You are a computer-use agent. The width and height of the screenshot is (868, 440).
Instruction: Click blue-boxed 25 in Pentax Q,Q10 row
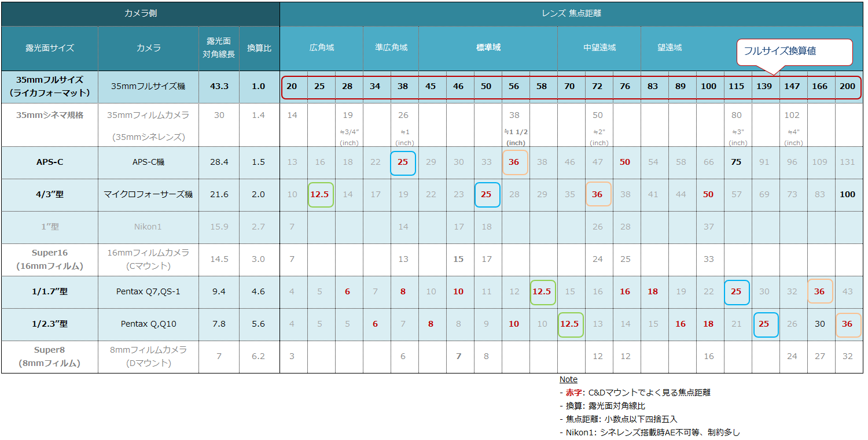765,324
